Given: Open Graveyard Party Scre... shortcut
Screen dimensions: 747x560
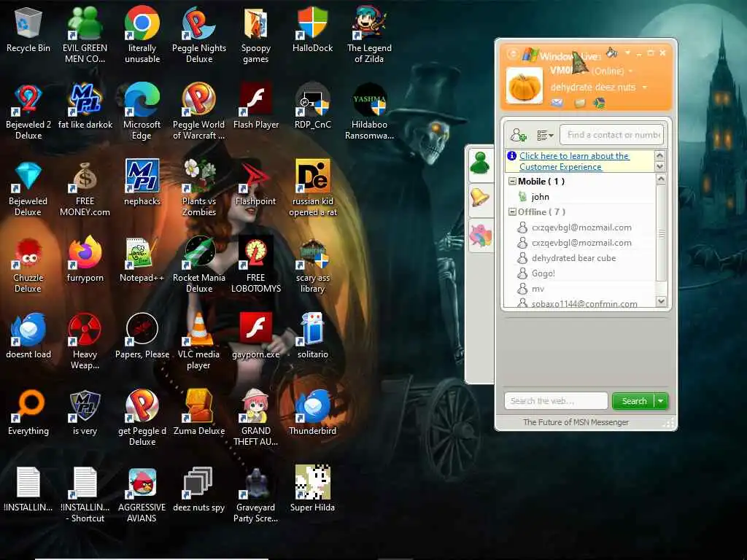Looking at the screenshot, I should tap(256, 495).
